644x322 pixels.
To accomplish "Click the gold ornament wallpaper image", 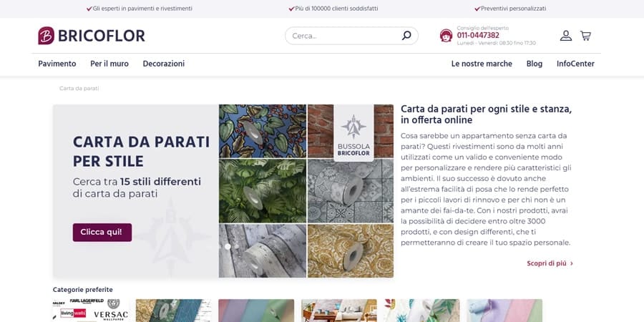I will click(351, 250).
